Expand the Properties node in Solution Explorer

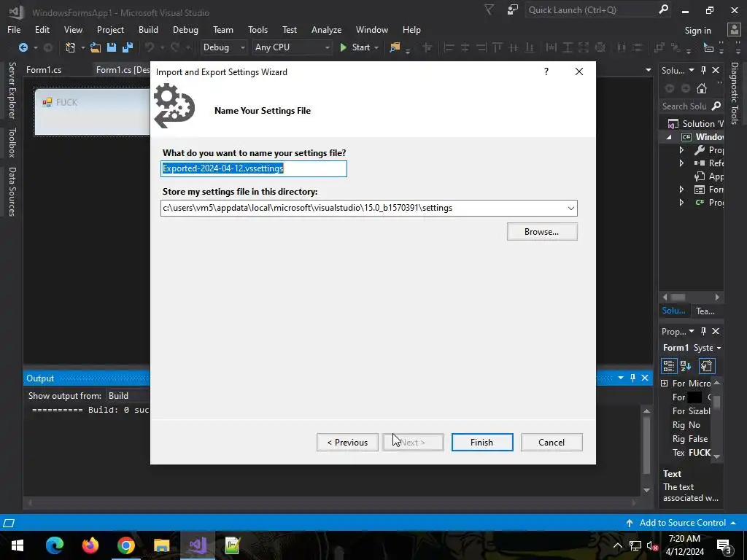[681, 150]
